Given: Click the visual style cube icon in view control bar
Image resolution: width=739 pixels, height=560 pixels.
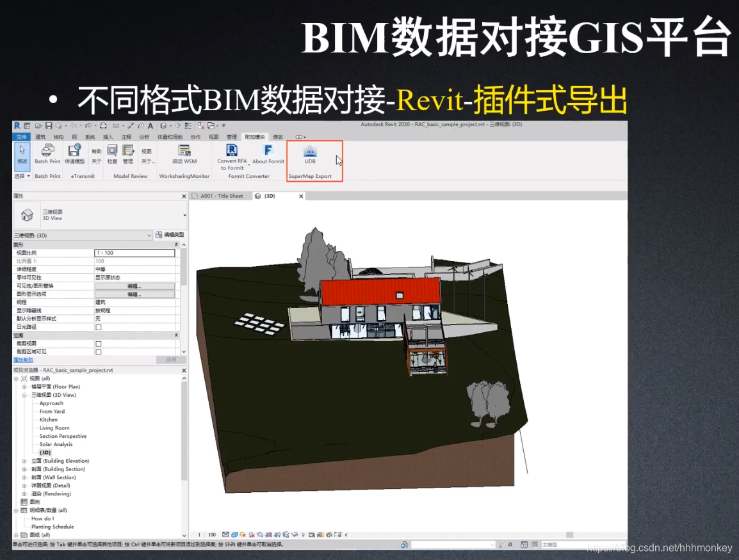Looking at the screenshot, I should [234, 534].
